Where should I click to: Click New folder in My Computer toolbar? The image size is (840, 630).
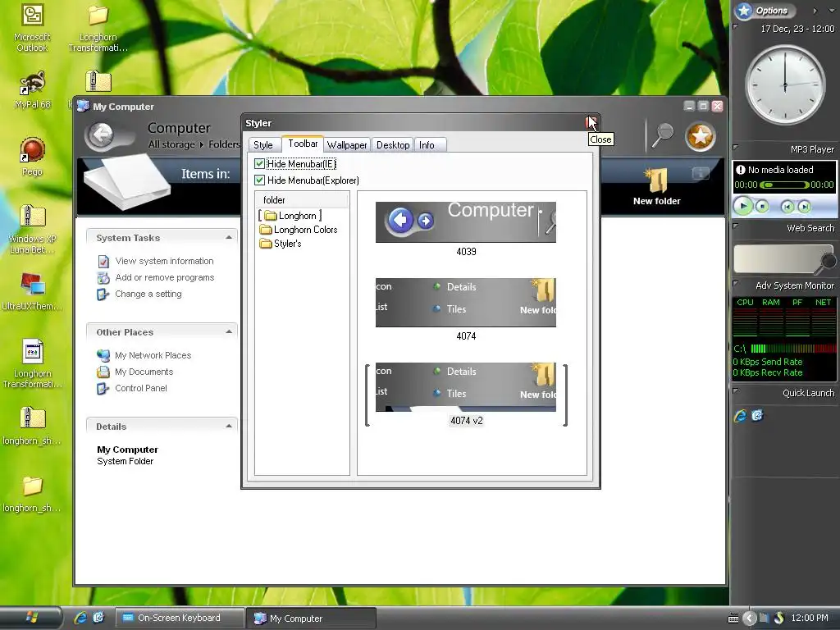(657, 186)
